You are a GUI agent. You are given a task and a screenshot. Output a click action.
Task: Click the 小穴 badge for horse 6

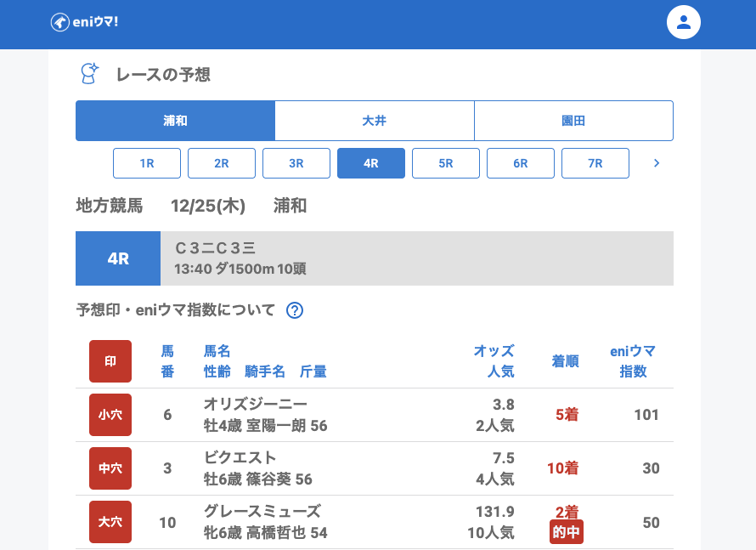[110, 415]
